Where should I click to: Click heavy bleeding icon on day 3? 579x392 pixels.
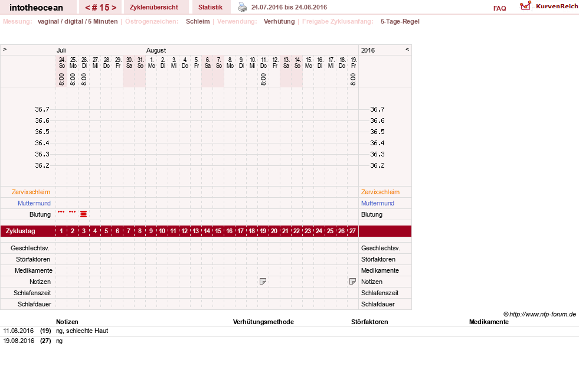click(x=83, y=214)
